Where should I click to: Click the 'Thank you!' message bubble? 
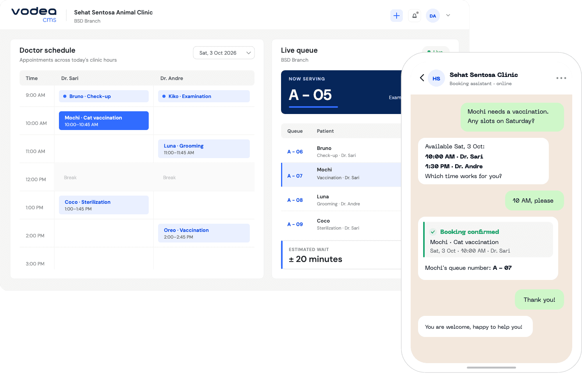[539, 300]
